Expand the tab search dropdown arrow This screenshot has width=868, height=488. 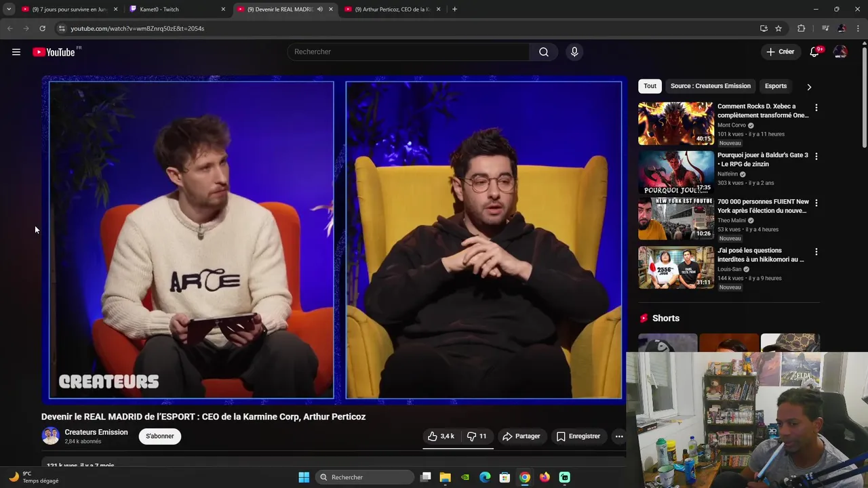[x=8, y=9]
